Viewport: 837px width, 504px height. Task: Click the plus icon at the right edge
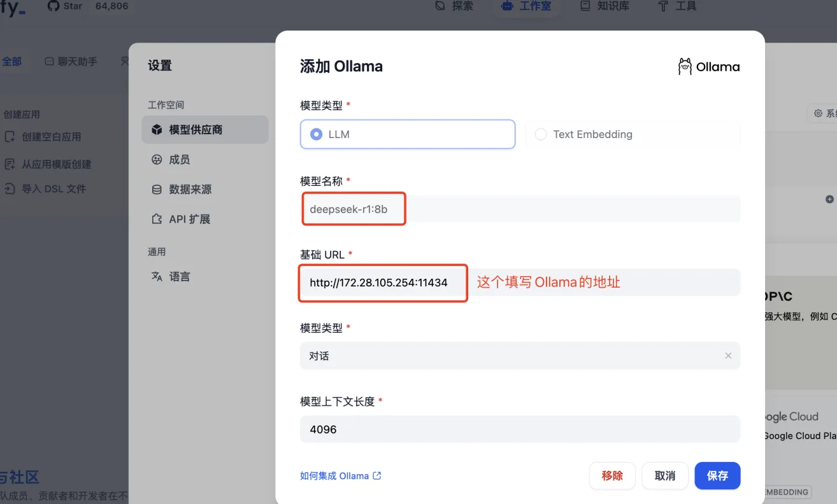pyautogui.click(x=829, y=199)
